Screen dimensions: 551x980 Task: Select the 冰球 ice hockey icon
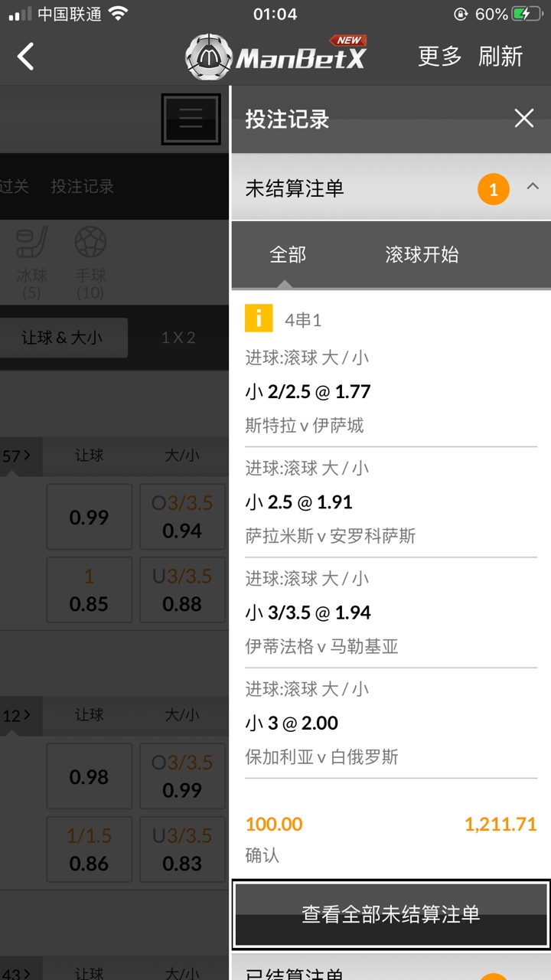[x=31, y=243]
